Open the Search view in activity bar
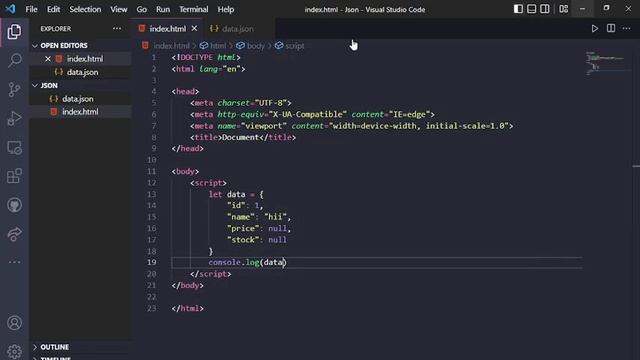640x360 pixels. click(14, 60)
